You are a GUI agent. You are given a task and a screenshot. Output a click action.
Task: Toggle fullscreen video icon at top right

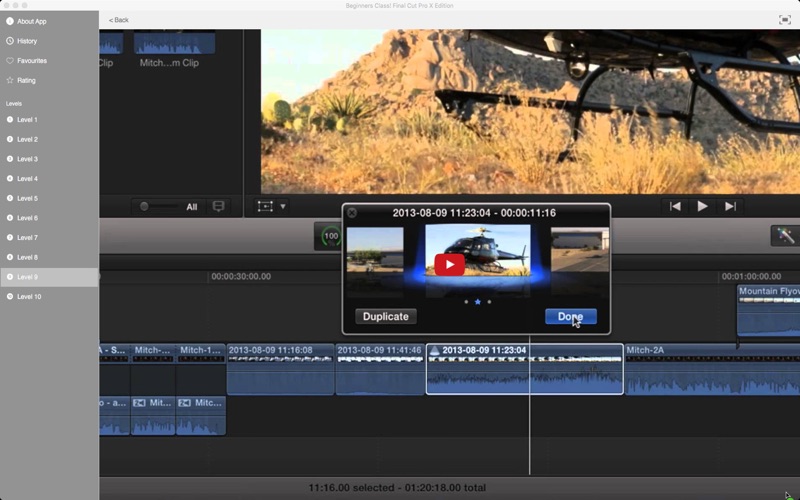click(x=784, y=20)
